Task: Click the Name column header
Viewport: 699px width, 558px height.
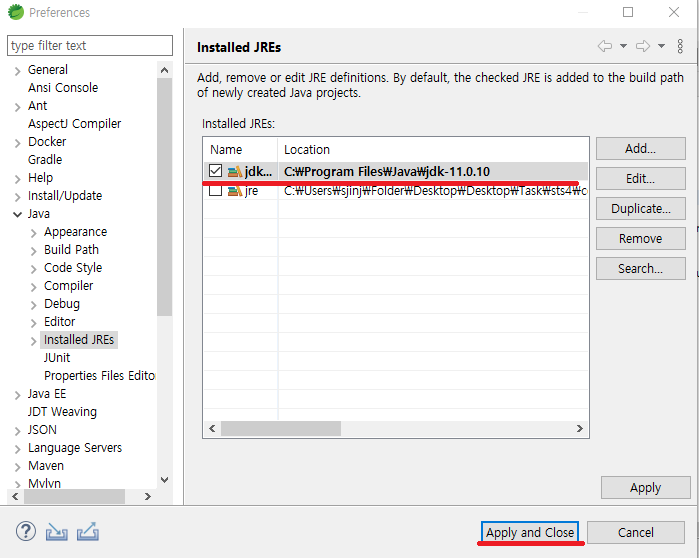Action: [241, 149]
